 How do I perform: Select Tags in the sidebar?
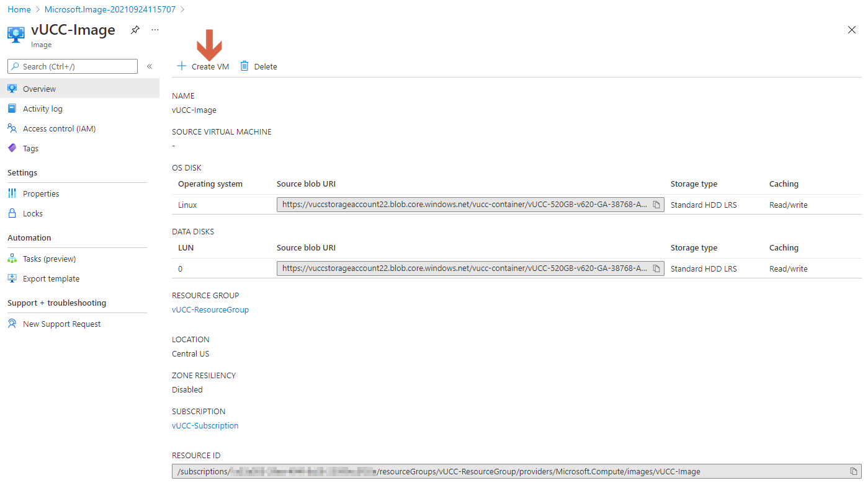(30, 148)
